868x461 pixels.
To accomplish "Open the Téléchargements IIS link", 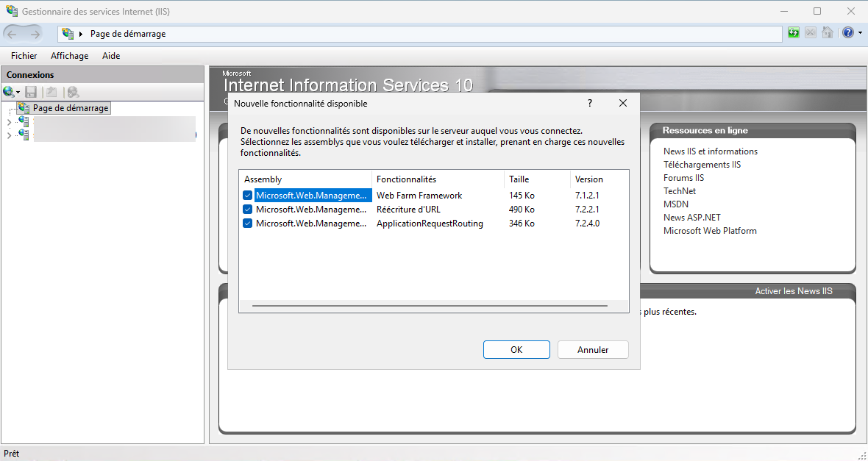I will click(x=702, y=165).
